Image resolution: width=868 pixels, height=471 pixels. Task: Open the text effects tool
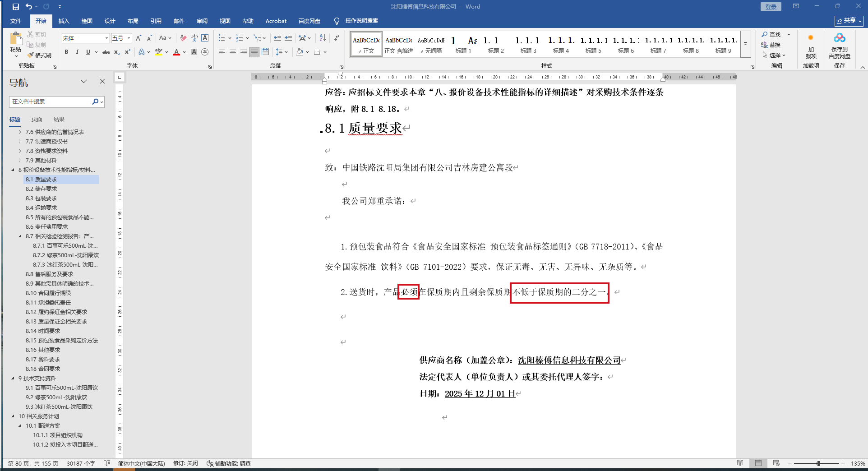tap(142, 52)
